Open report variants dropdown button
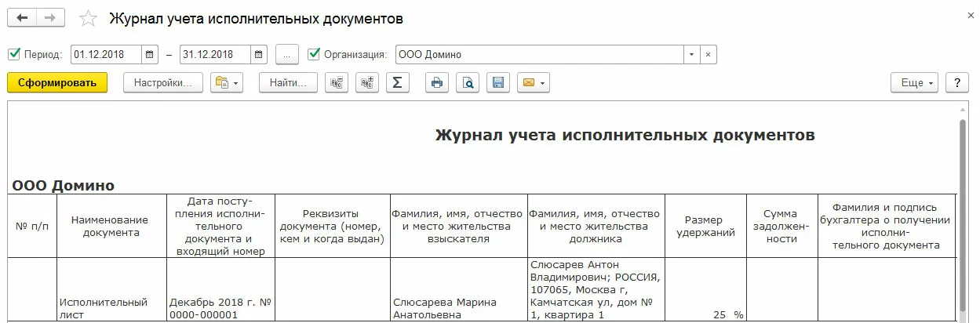This screenshot has width=980, height=323. (x=228, y=82)
